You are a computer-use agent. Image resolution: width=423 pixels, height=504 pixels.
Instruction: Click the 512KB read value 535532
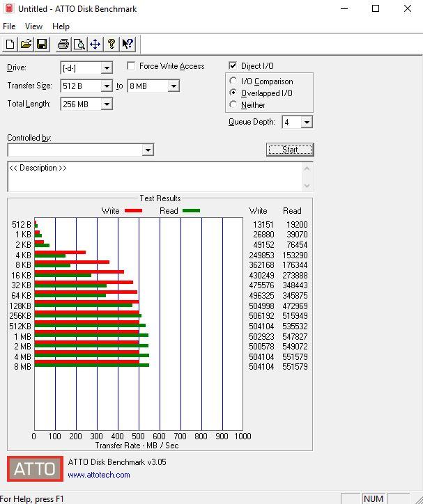[295, 326]
